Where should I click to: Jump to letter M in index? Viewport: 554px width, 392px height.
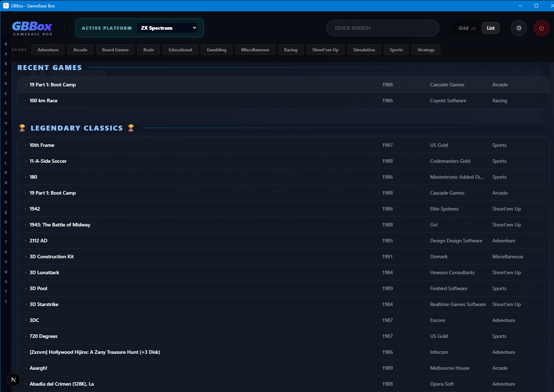click(6, 173)
